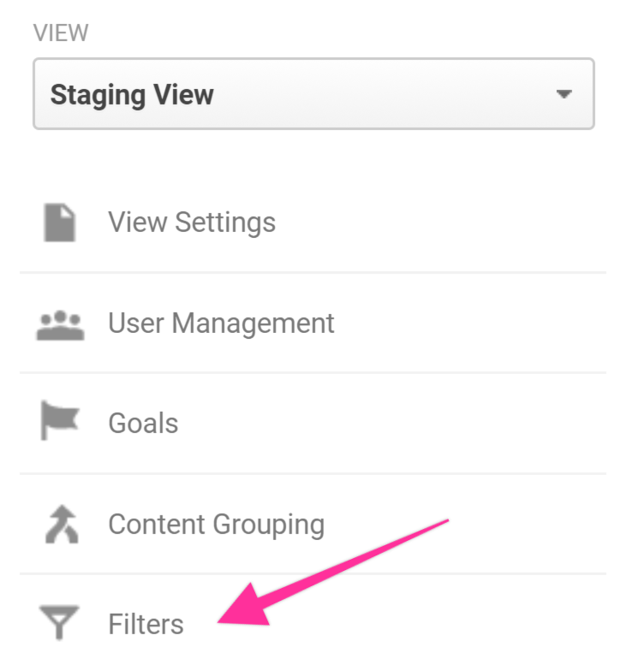This screenshot has height=671, width=644.
Task: Go to User Management menu item
Action: pyautogui.click(x=221, y=324)
